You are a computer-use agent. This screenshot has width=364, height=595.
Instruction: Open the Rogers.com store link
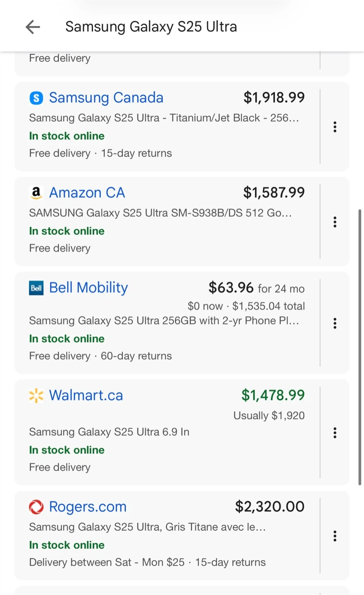[88, 507]
